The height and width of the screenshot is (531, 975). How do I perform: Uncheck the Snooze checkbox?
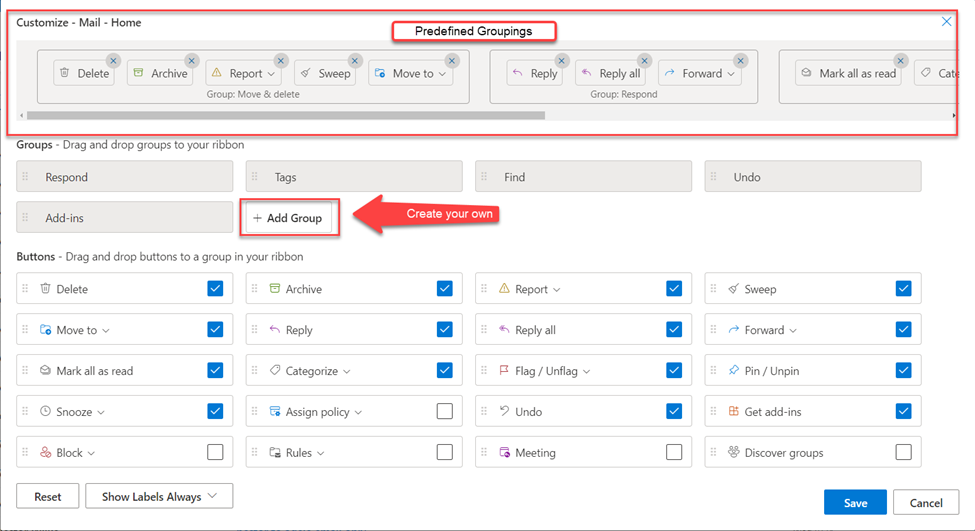coord(215,412)
